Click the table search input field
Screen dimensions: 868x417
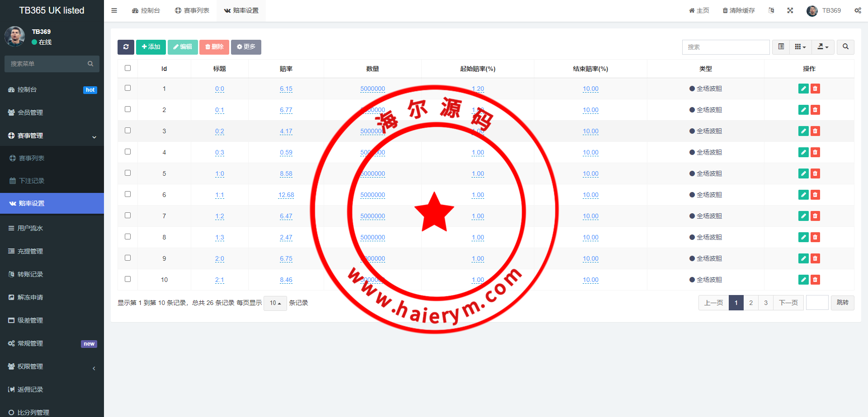(726, 47)
